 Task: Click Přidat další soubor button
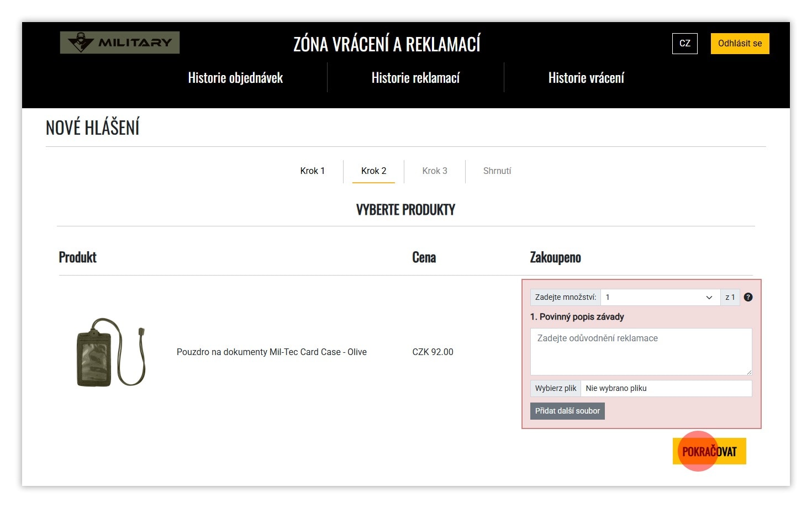click(x=567, y=411)
